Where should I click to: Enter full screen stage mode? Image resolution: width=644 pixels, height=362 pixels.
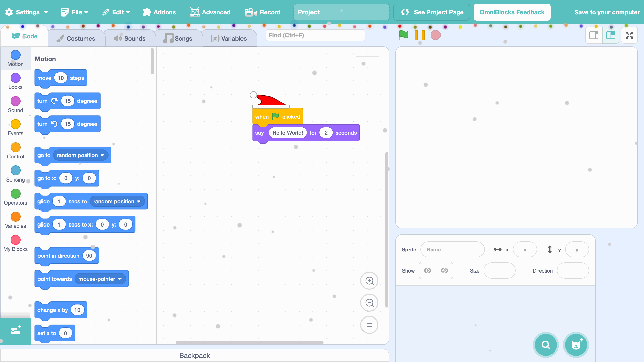pos(629,35)
